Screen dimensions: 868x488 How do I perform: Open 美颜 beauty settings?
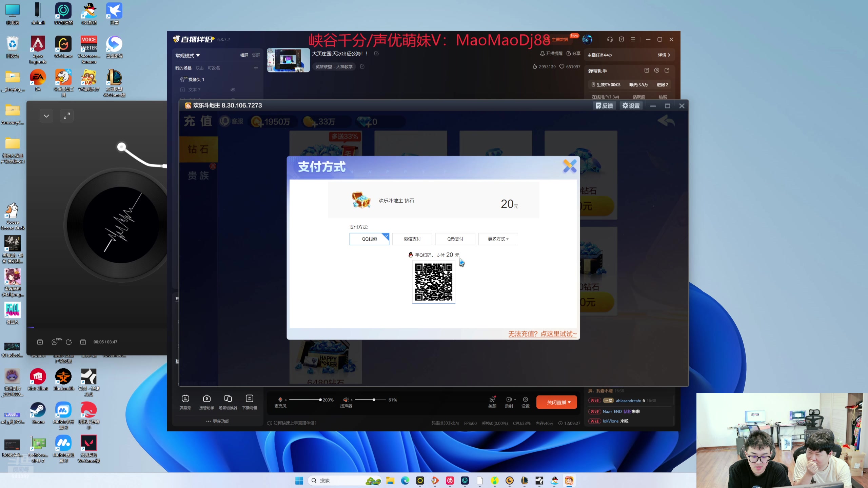tap(492, 402)
